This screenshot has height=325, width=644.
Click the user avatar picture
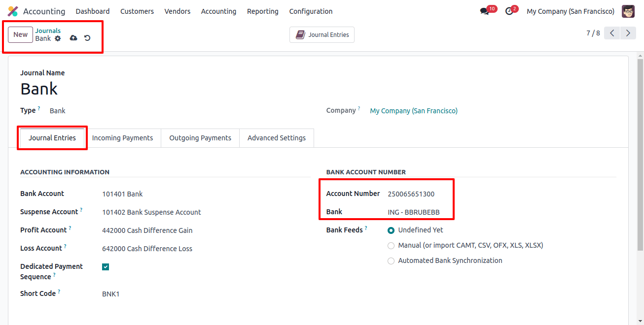[x=628, y=11]
